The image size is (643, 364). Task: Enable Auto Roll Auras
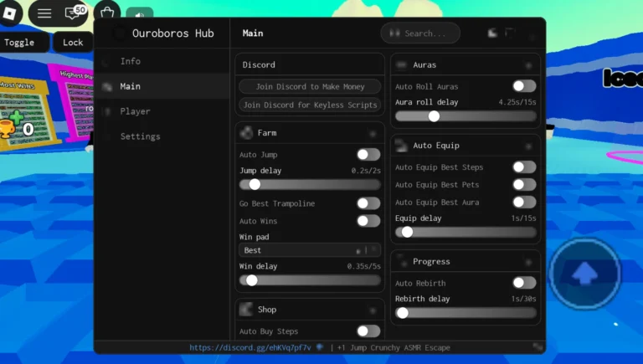click(524, 86)
